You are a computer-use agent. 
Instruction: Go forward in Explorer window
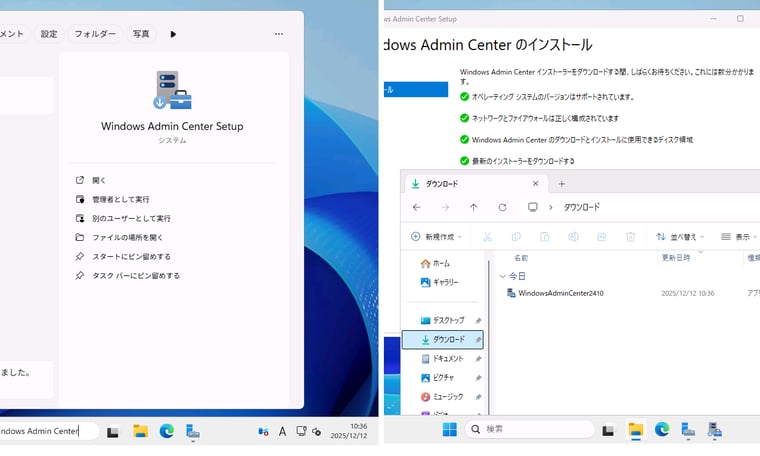[445, 207]
